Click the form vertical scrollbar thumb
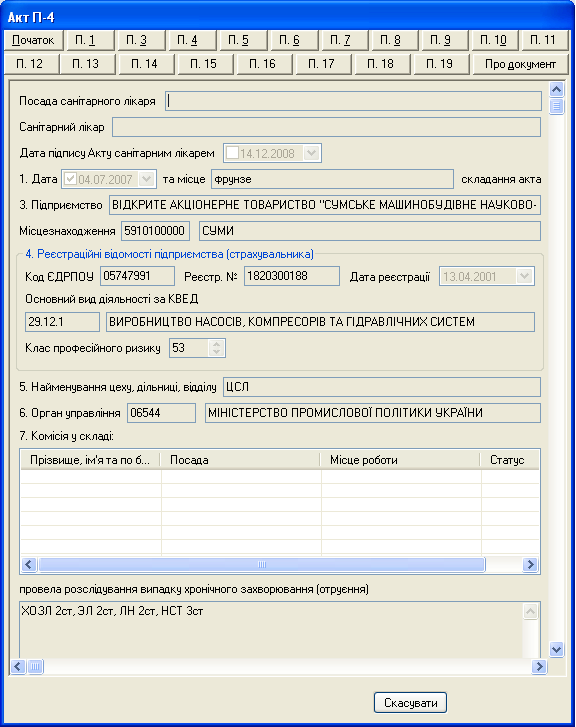 (x=557, y=106)
